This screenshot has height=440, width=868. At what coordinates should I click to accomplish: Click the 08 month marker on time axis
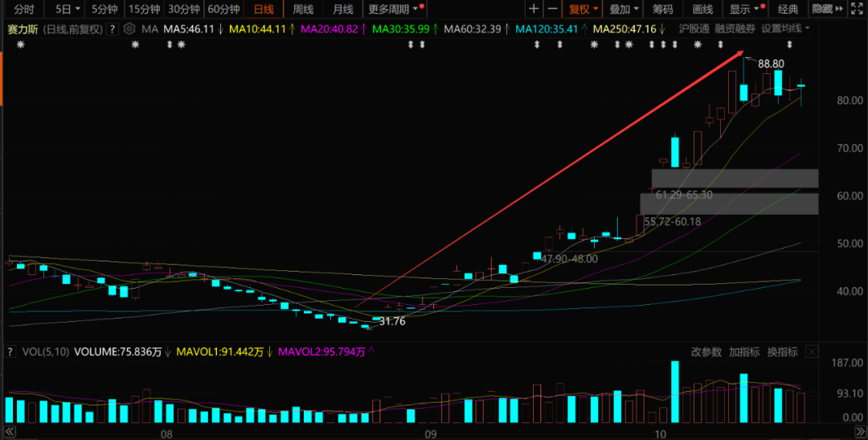(166, 434)
